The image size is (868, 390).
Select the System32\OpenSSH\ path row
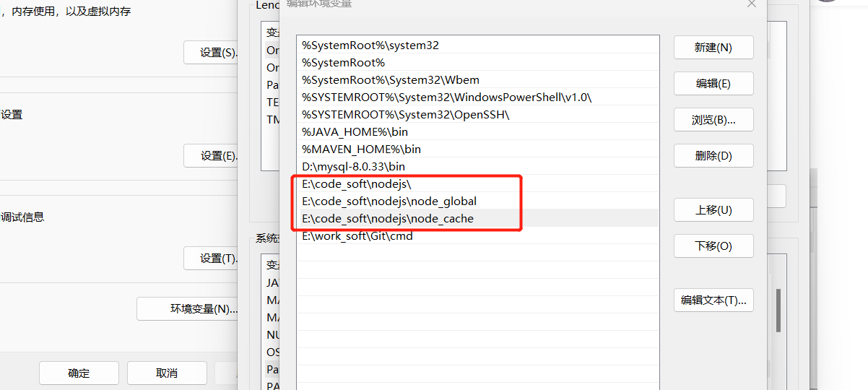(x=478, y=115)
